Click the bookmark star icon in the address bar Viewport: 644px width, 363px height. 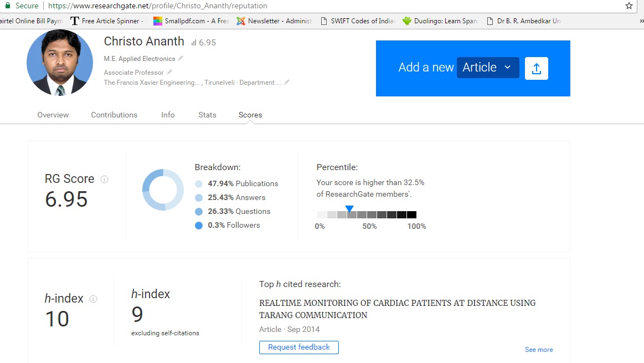click(x=629, y=6)
